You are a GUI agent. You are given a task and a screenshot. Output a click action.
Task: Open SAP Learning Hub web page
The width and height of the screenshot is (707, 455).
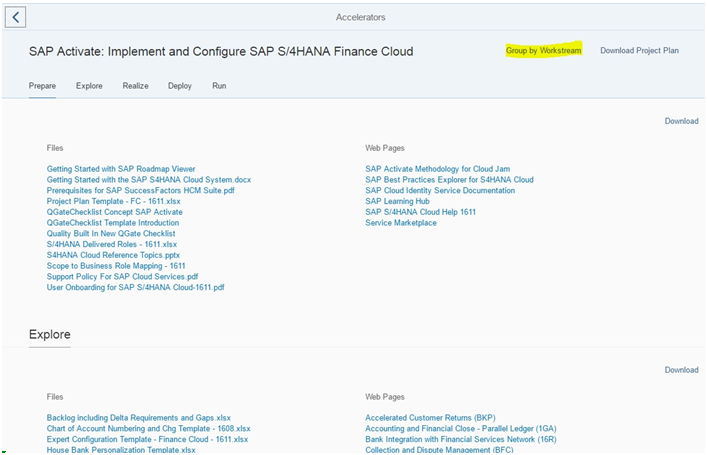pyautogui.click(x=397, y=201)
